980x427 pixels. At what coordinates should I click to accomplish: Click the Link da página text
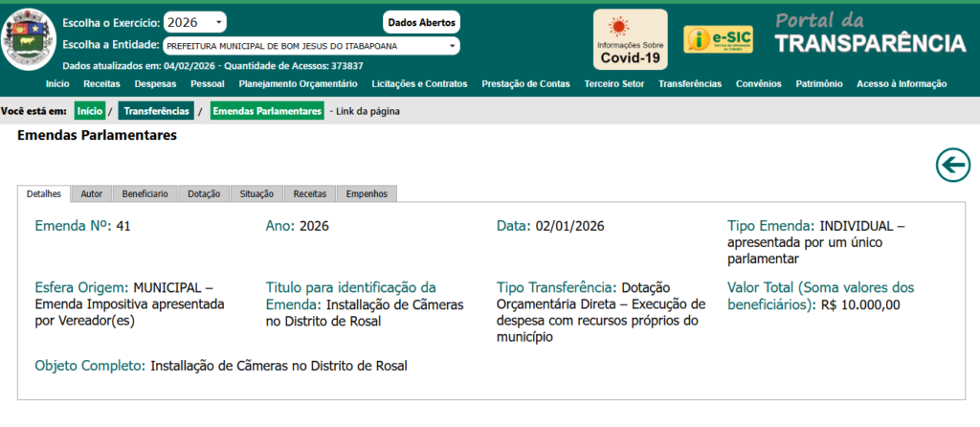tap(366, 111)
